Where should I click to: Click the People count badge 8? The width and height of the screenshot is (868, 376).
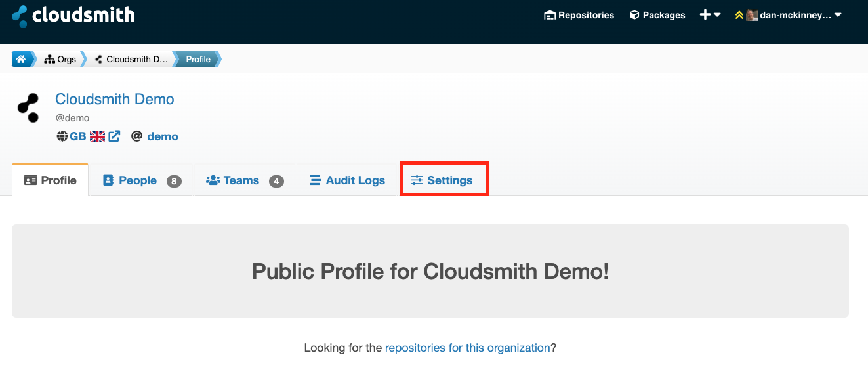[174, 181]
